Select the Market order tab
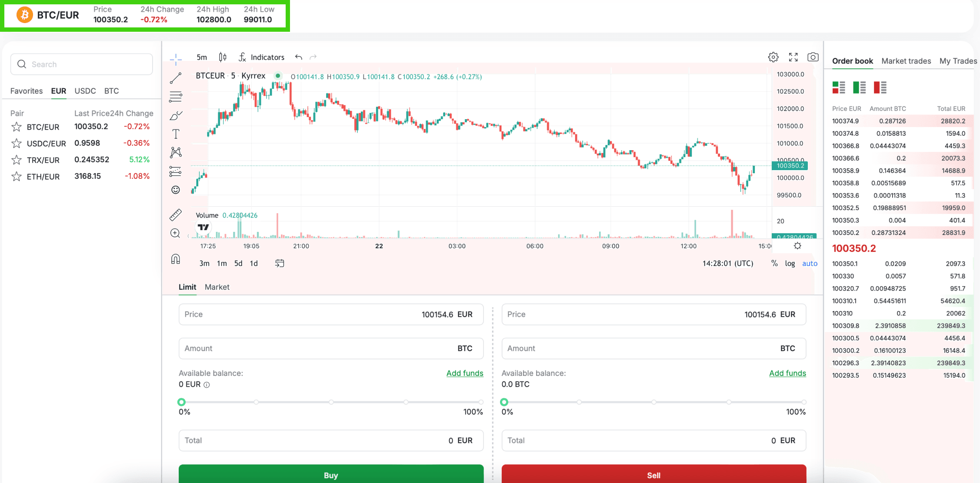This screenshot has height=483, width=980. 217,287
